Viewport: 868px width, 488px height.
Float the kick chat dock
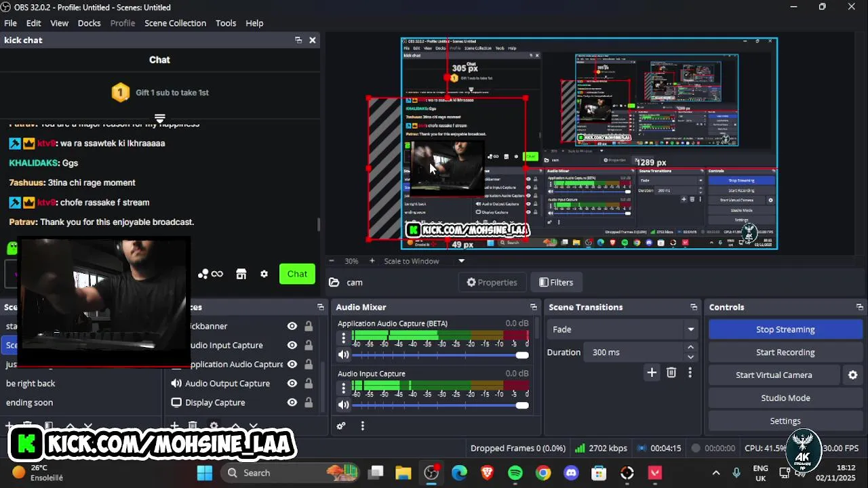298,40
